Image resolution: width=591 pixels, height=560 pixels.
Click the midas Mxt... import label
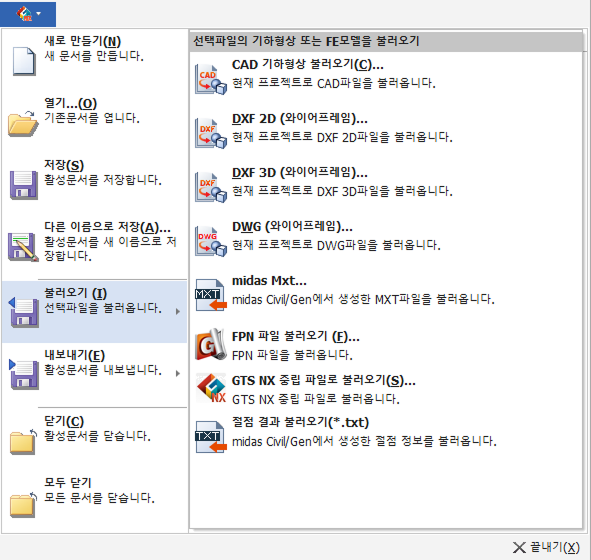(x=269, y=281)
